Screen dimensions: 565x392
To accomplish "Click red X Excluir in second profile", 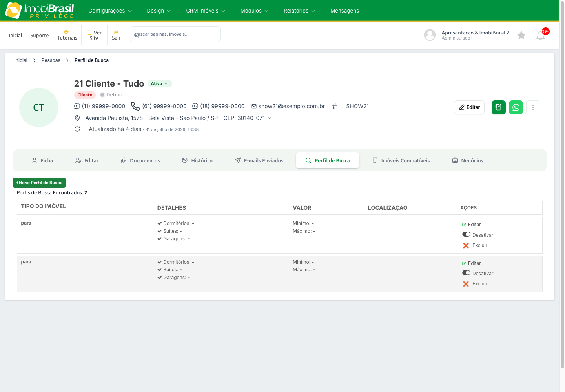I will [466, 284].
